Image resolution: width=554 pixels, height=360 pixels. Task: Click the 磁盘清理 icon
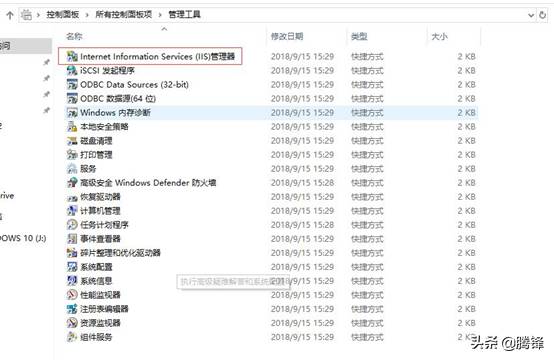click(x=72, y=141)
